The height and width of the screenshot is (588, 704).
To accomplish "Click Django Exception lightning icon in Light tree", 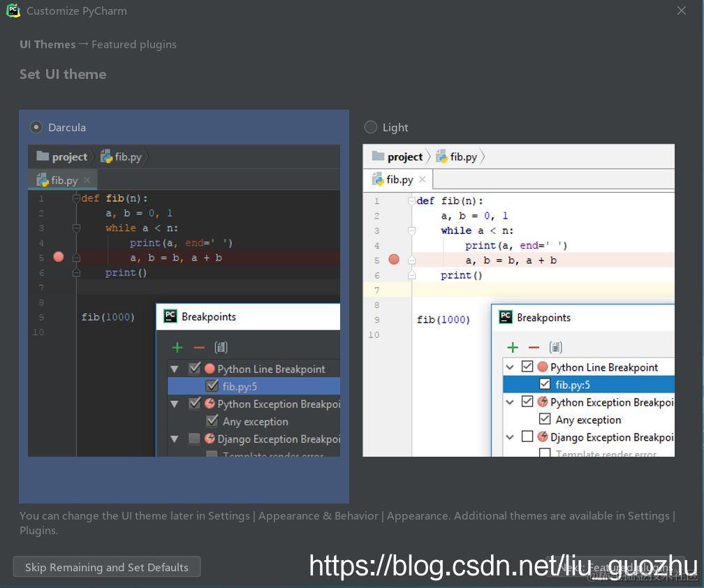I will tap(543, 436).
